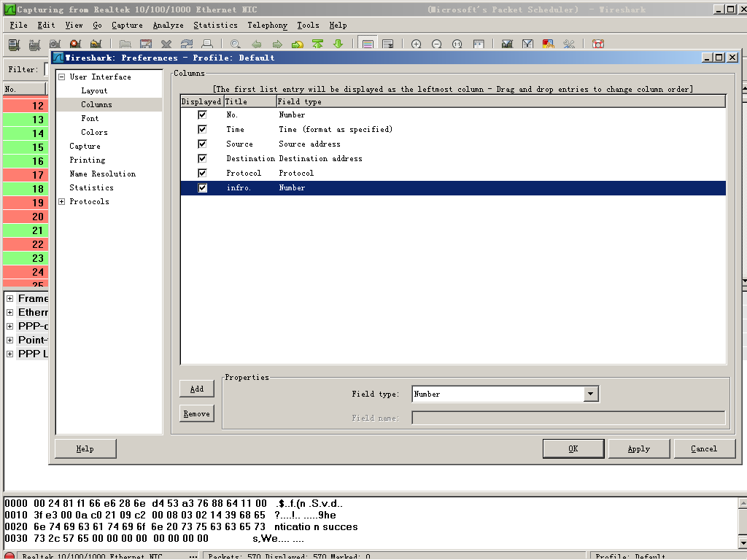Expand the PPP L detail row
Viewport: 747px width, 560px height.
9,354
